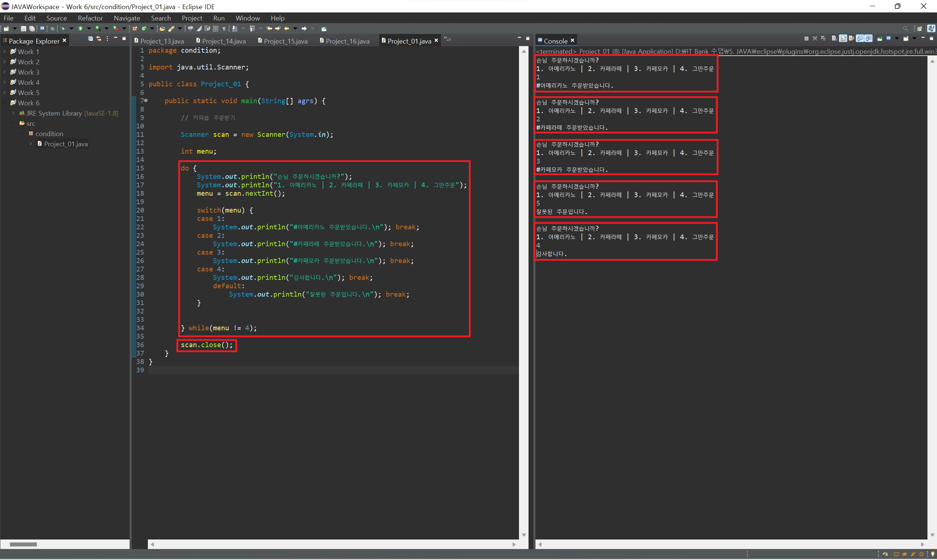Click the green Run button in toolbar
The width and height of the screenshot is (937, 560).
coord(81,29)
